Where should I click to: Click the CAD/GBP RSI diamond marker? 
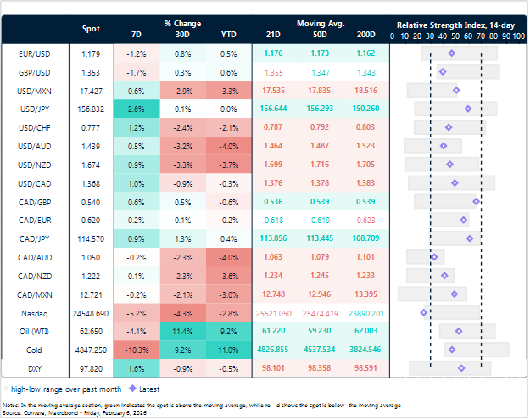point(477,202)
